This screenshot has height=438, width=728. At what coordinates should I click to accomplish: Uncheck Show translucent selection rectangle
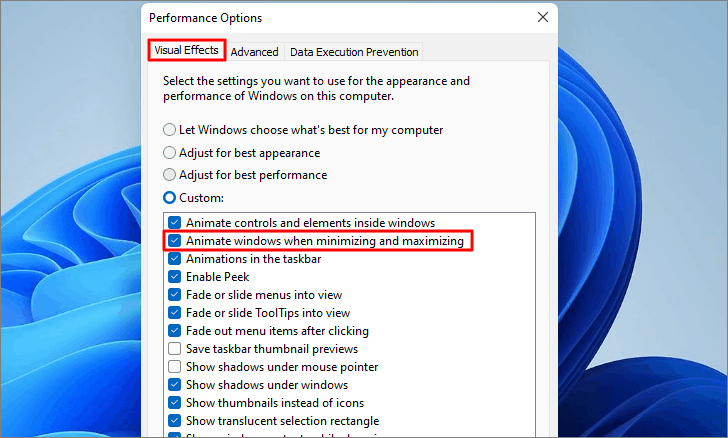[x=175, y=420]
